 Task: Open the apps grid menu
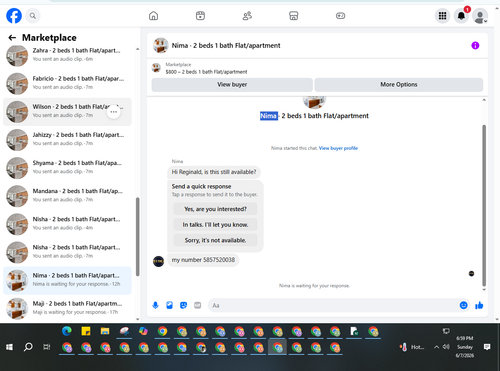442,16
